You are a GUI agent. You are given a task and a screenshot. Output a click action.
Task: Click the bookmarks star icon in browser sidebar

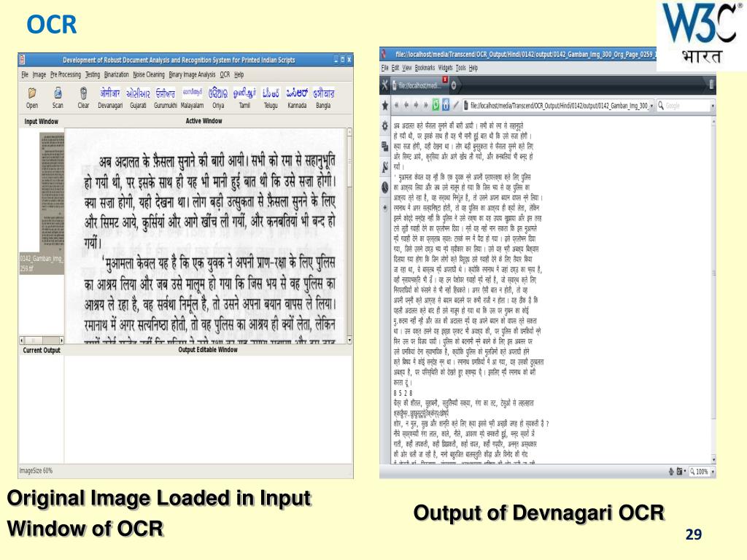click(x=385, y=106)
